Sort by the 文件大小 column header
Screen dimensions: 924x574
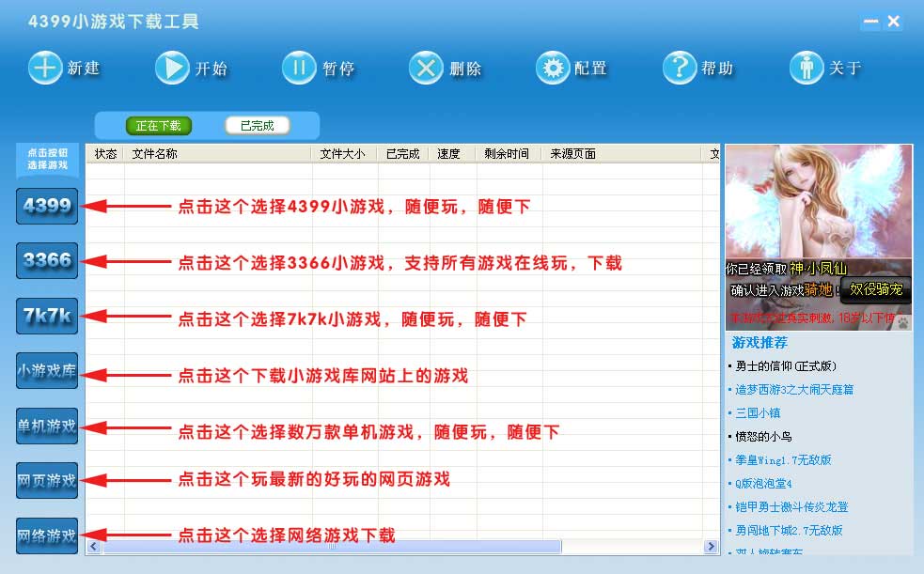point(345,154)
